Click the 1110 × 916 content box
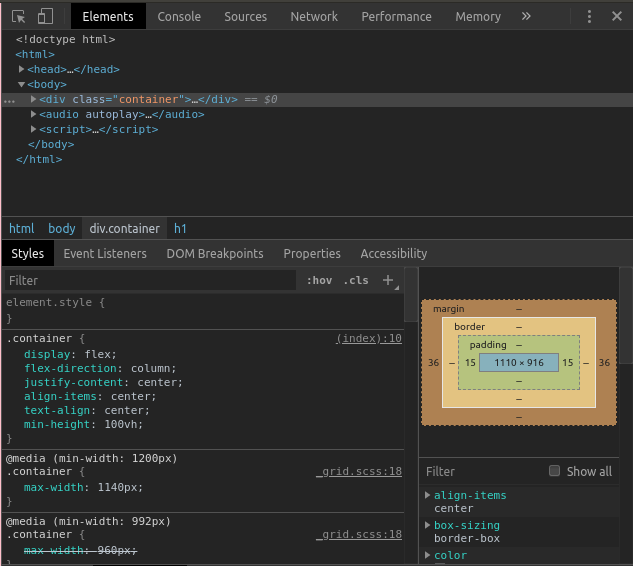This screenshot has width=633, height=566. click(x=519, y=362)
